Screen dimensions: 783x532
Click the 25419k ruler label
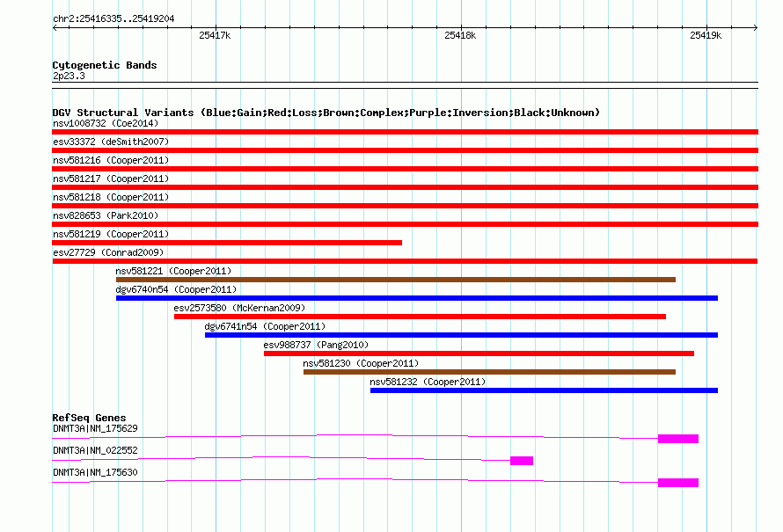click(x=706, y=35)
